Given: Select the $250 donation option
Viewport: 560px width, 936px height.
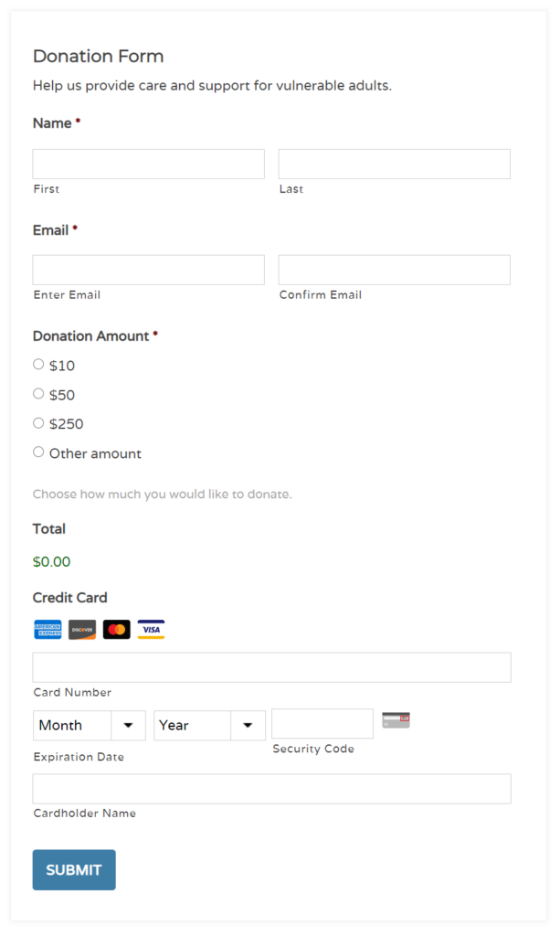Looking at the screenshot, I should pos(37,422).
